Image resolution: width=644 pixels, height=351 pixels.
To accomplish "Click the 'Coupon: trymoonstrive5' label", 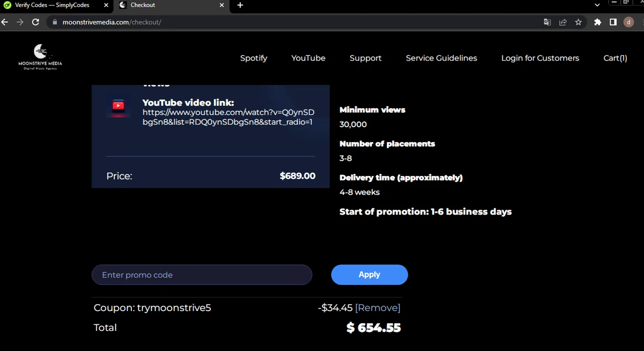I will pos(152,308).
